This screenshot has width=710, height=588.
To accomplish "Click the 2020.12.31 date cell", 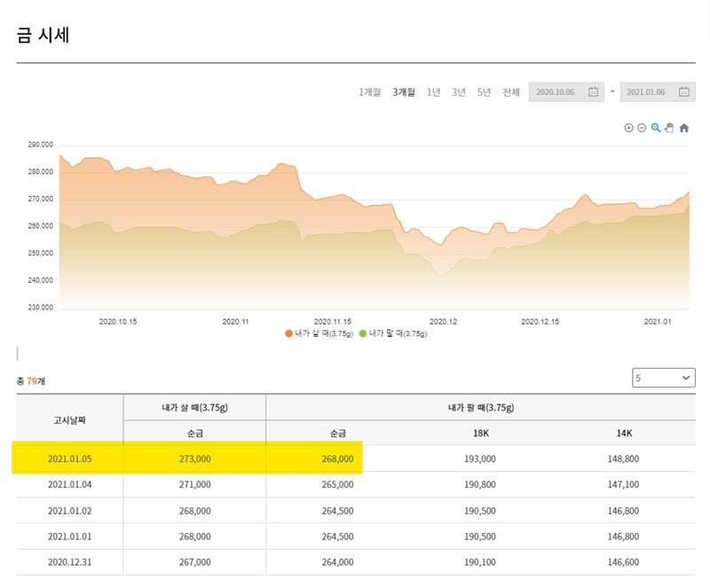I will coord(70,562).
